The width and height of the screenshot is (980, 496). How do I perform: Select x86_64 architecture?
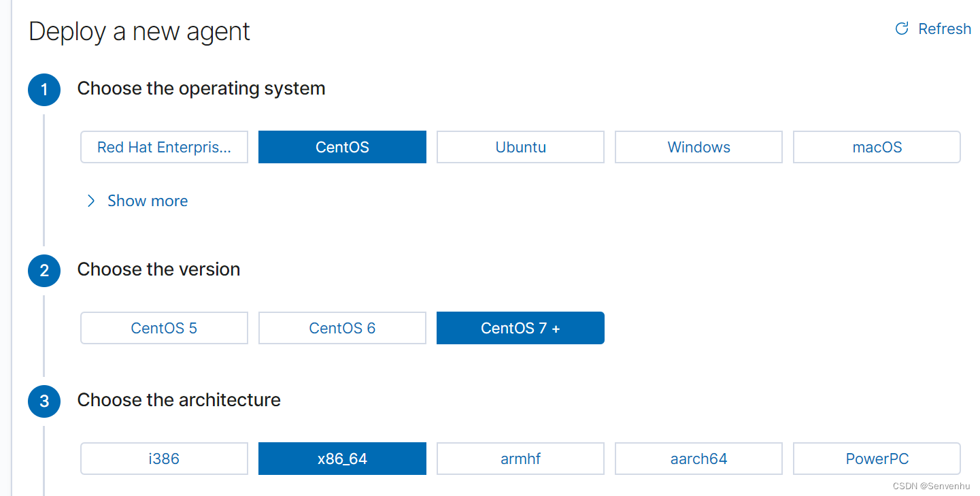point(342,459)
